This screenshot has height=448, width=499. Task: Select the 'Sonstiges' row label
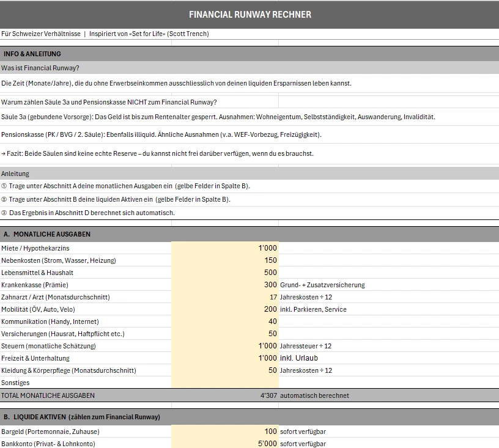15,383
